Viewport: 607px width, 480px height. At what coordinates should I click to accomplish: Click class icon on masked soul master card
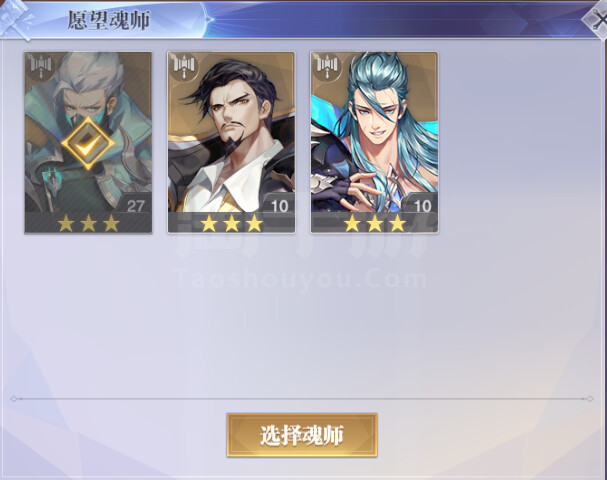pyautogui.click(x=41, y=65)
